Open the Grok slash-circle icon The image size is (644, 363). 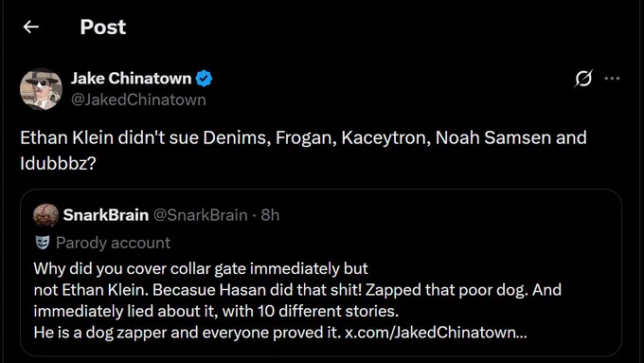[583, 78]
